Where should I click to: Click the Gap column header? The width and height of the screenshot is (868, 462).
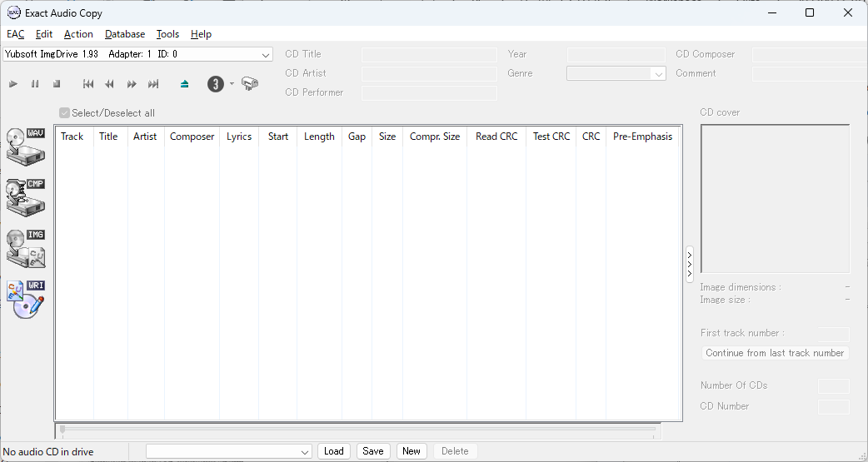click(x=357, y=137)
